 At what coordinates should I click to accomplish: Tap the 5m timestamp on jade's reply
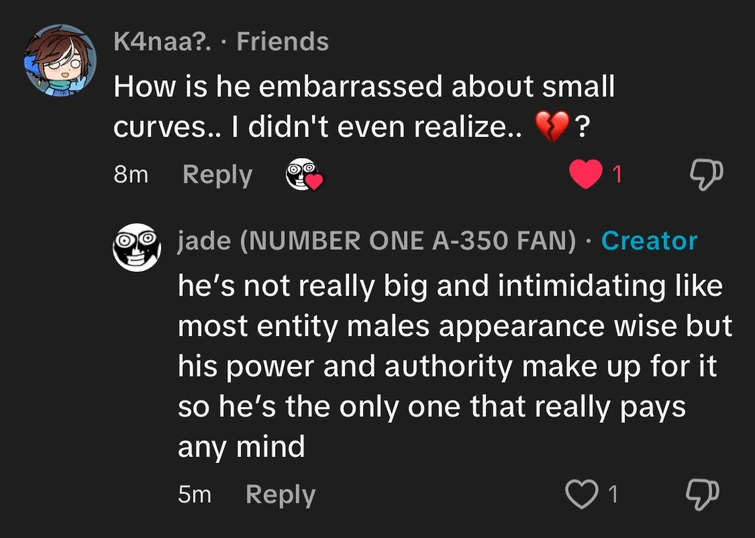(194, 494)
